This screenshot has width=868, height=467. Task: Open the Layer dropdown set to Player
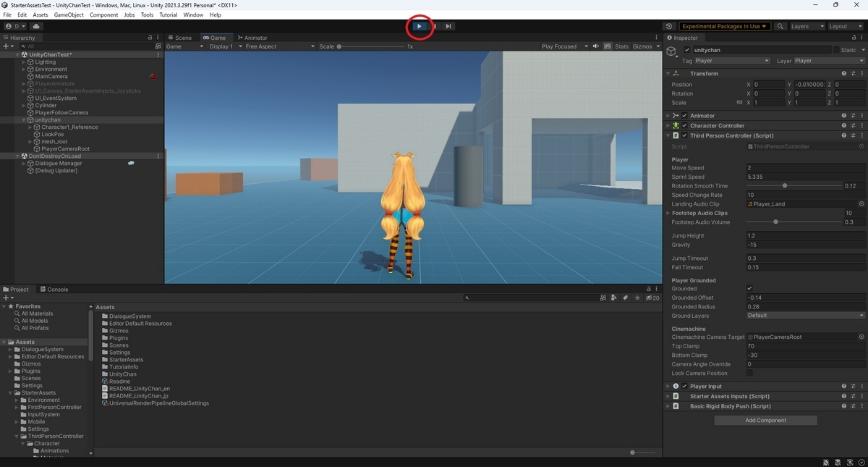[830, 61]
